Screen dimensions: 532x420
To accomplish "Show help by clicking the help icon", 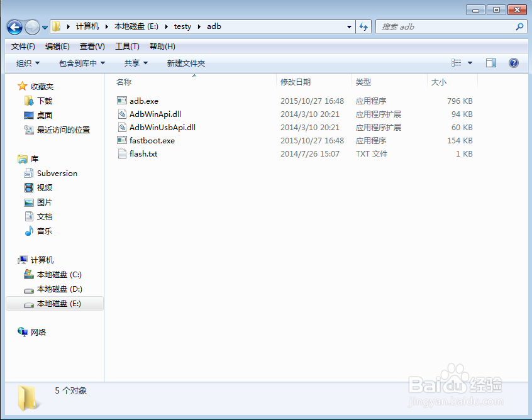I will point(513,63).
